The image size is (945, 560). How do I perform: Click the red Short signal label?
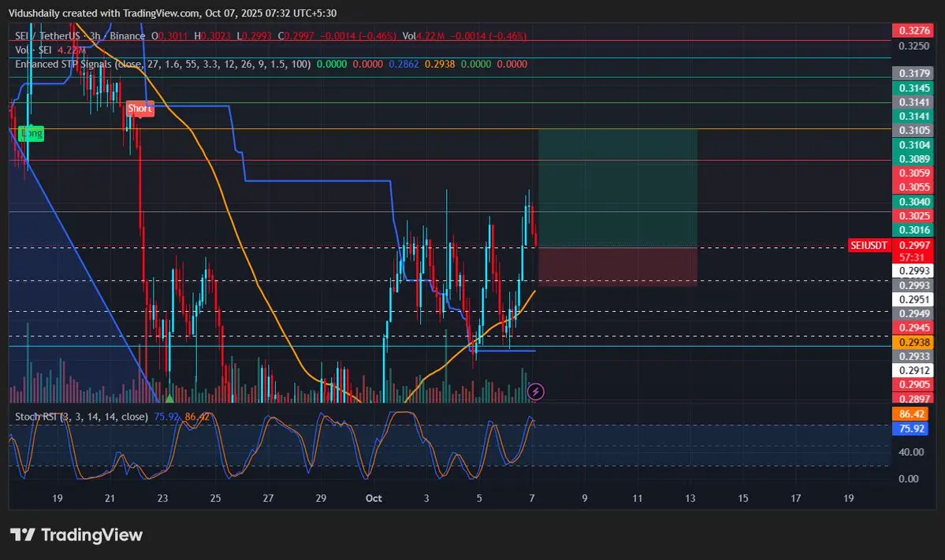tap(140, 109)
